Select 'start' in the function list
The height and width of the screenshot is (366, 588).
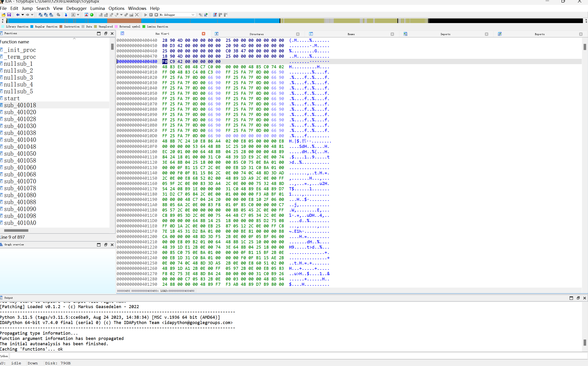click(x=12, y=98)
